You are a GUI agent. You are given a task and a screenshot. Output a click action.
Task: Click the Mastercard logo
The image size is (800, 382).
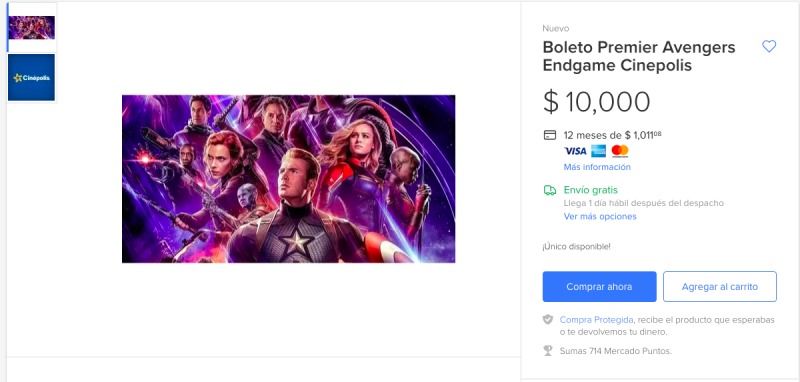tap(620, 151)
